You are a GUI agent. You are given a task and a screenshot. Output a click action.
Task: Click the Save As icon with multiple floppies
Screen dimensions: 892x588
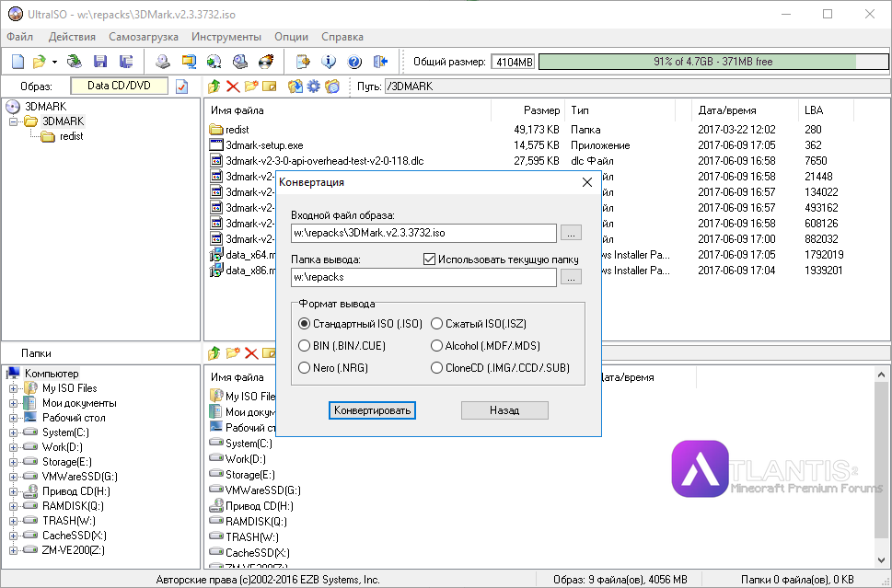(x=126, y=62)
